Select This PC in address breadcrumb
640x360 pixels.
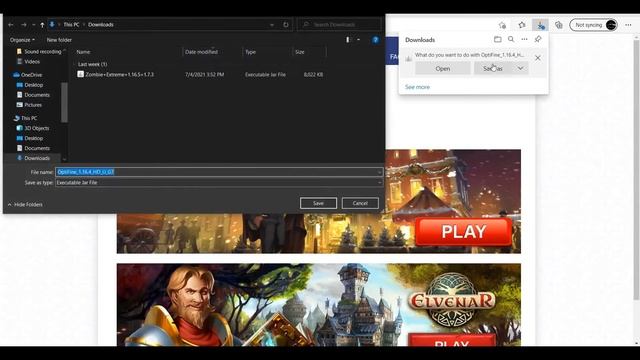71,24
